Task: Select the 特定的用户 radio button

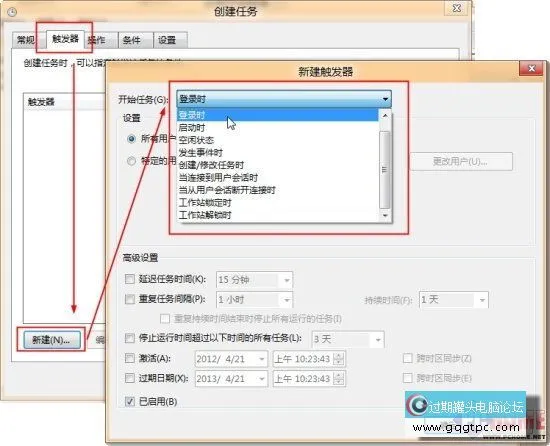Action: click(131, 161)
